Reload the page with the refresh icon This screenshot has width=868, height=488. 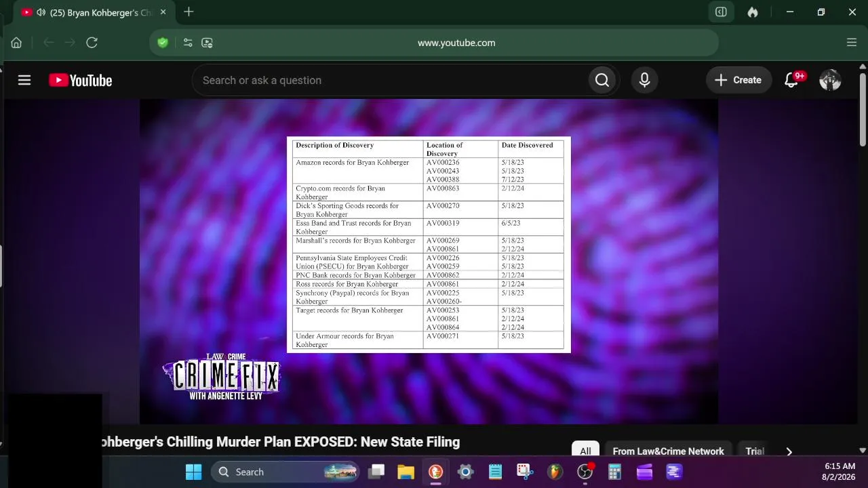tap(92, 43)
